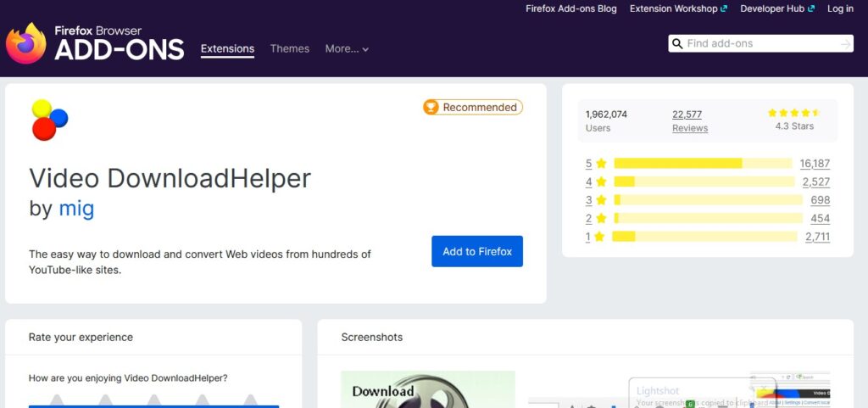This screenshot has width=868, height=408.
Task: Click the Firefox logo icon
Action: 26,43
